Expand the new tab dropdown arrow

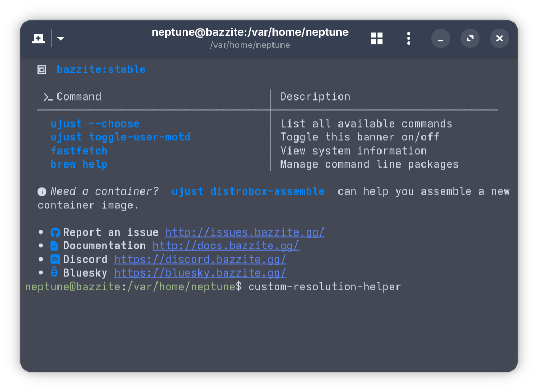(61, 38)
